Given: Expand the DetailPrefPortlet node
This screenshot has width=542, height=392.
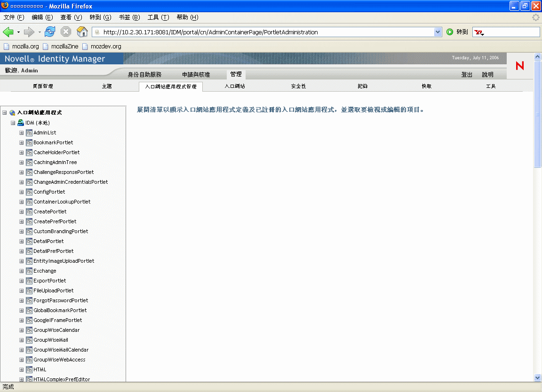Looking at the screenshot, I should tap(22, 251).
